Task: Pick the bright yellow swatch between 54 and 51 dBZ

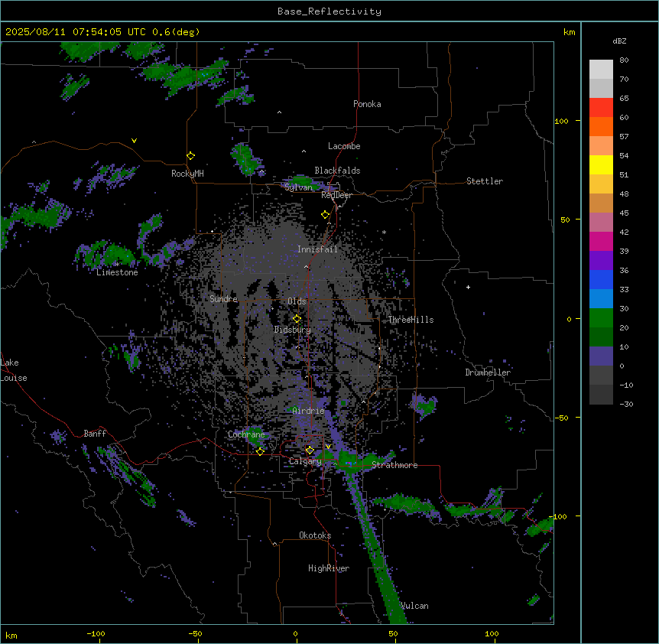Action: (601, 164)
